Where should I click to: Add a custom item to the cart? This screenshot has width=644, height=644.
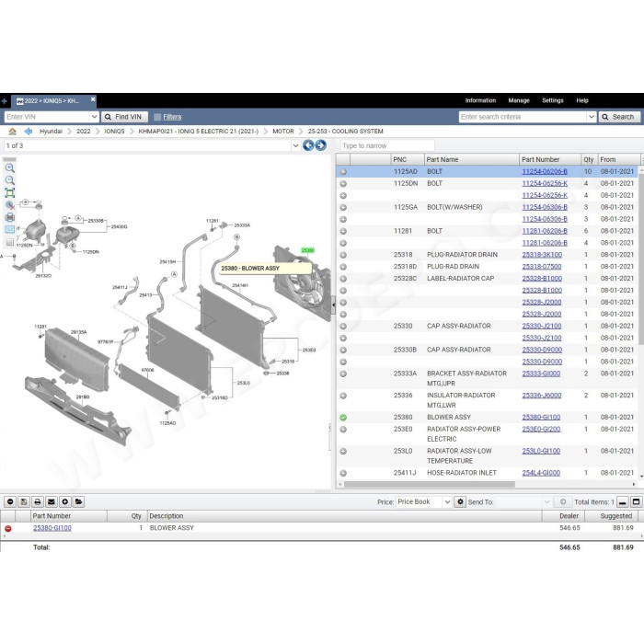point(65,501)
